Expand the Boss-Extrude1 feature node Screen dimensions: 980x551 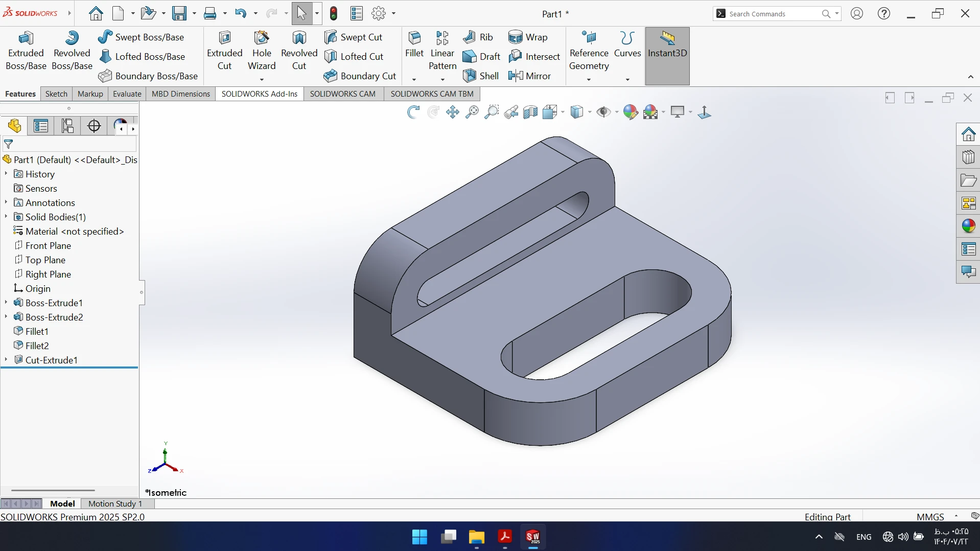pos(6,303)
